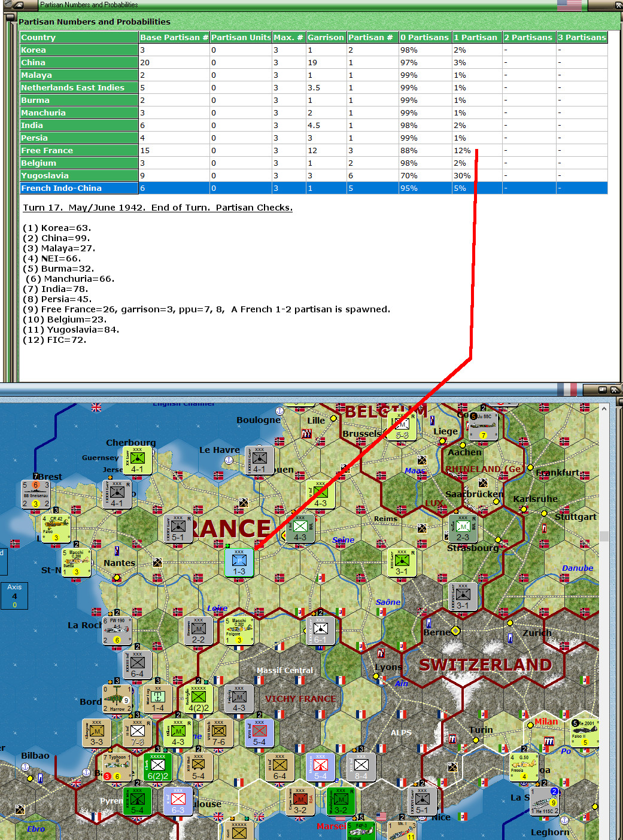Select the gray 8-4 unit
The width and height of the screenshot is (623, 840).
pos(361,767)
